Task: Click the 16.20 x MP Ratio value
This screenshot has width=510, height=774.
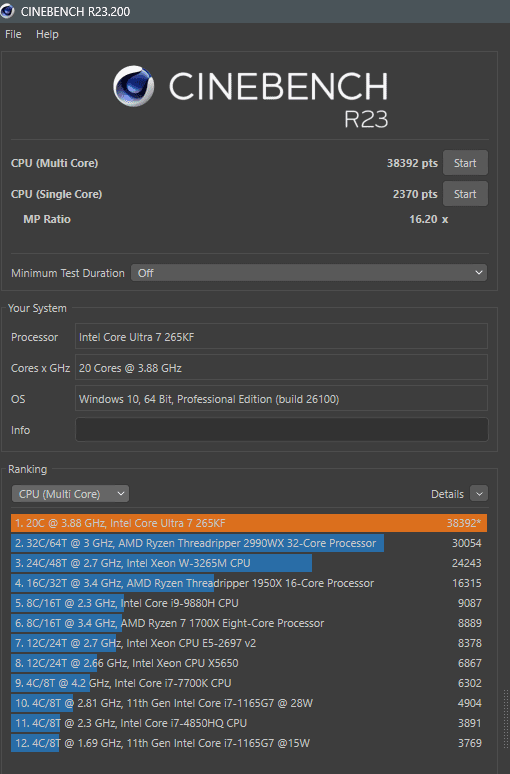Action: (x=428, y=219)
